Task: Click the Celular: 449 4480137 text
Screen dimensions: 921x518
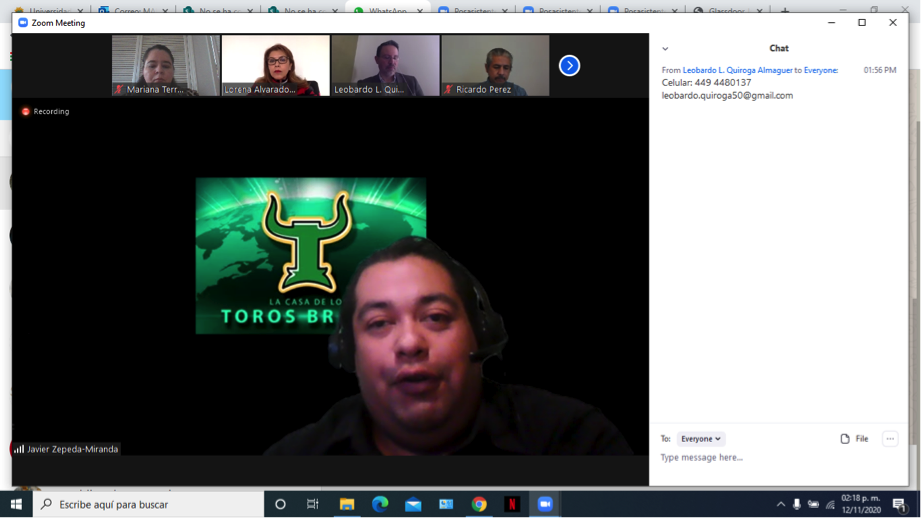Action: (x=706, y=83)
